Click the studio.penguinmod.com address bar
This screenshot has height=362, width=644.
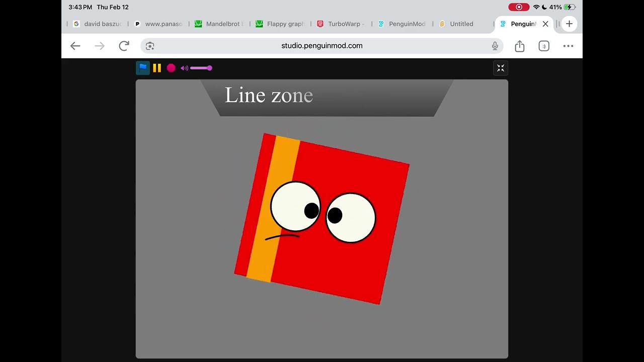[322, 46]
